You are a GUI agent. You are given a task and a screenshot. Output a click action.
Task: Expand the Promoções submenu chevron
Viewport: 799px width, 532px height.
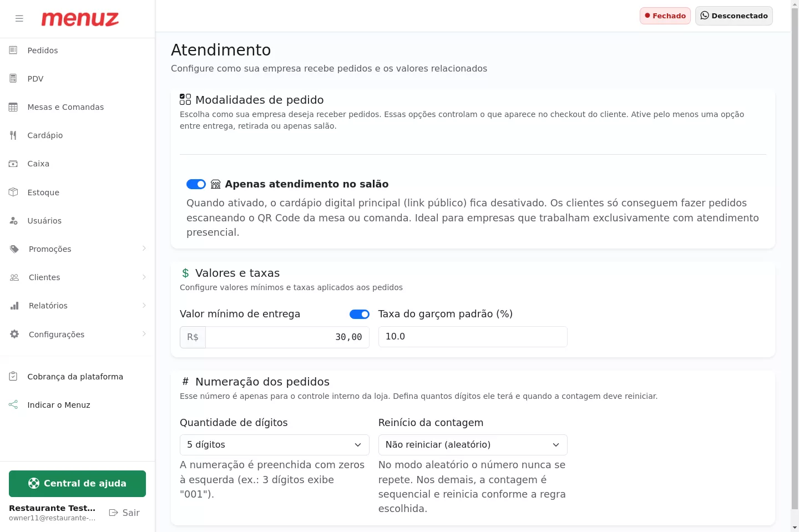click(144, 249)
